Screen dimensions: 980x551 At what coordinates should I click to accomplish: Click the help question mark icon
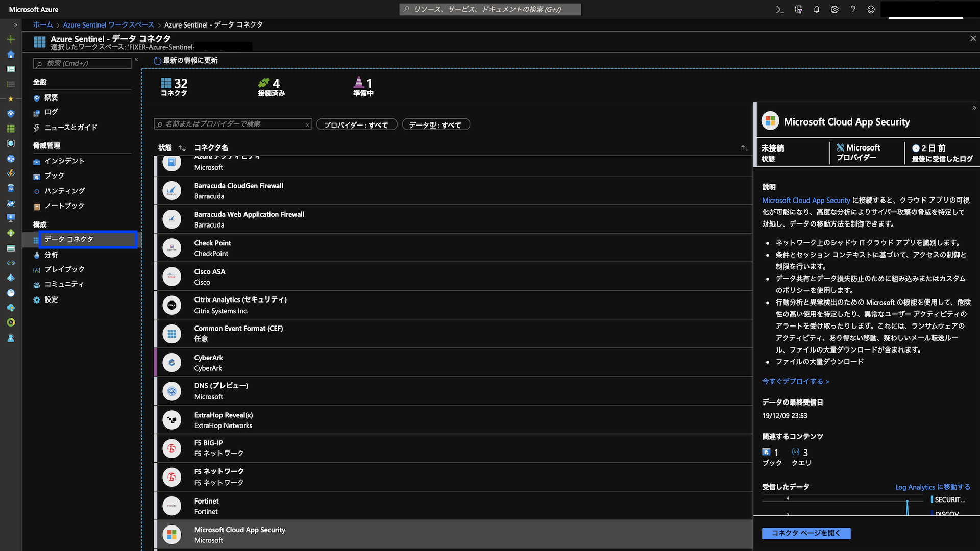853,9
